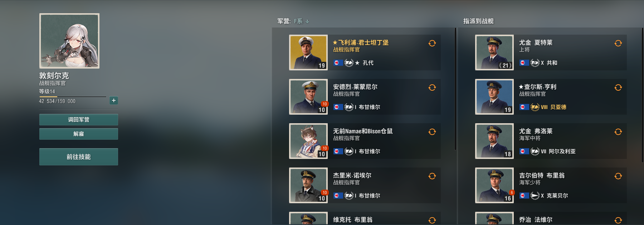Select the portrait of 无前Namae和Bison仓鼠
Viewport: 644px width, 225px height.
[308, 141]
